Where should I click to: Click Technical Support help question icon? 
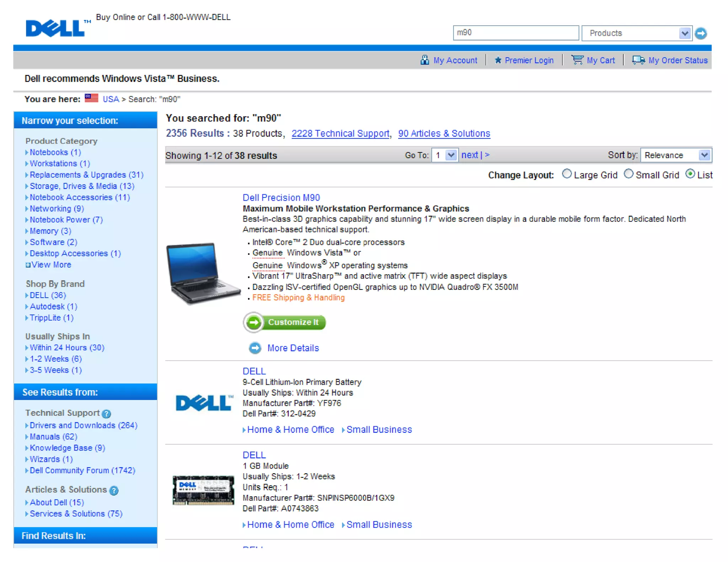[106, 414]
